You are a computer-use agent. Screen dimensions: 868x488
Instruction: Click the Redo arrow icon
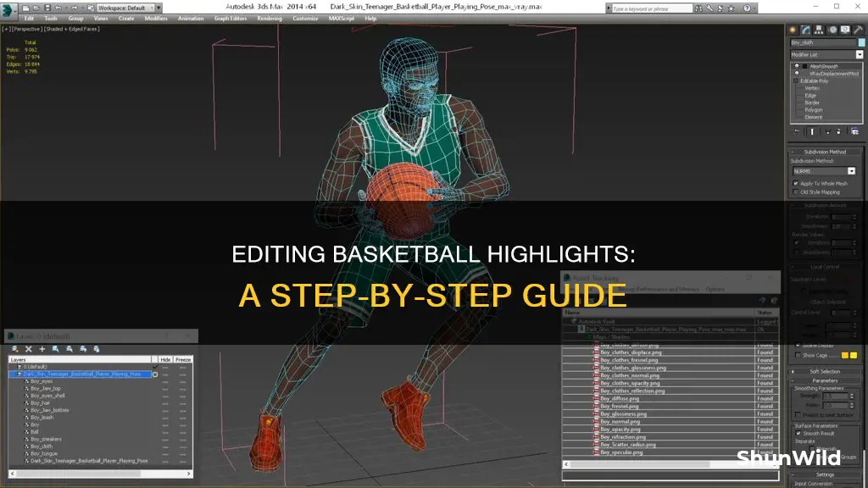[75, 8]
